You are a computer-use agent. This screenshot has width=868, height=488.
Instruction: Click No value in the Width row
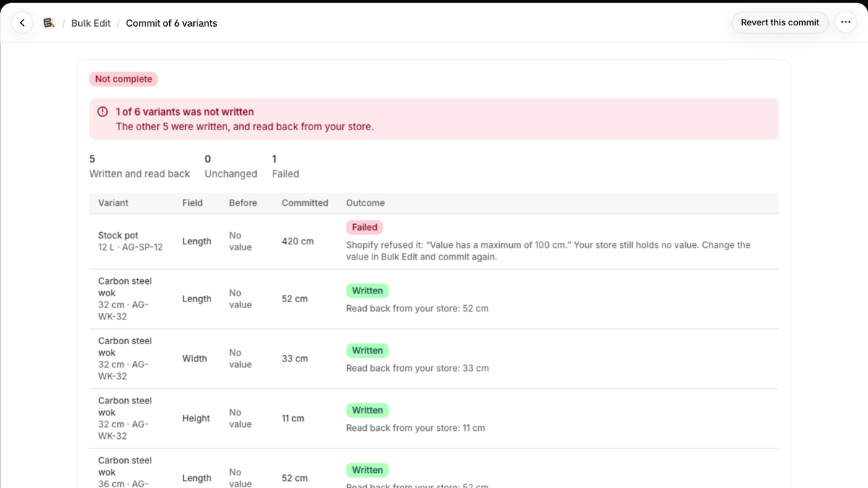[x=240, y=359]
